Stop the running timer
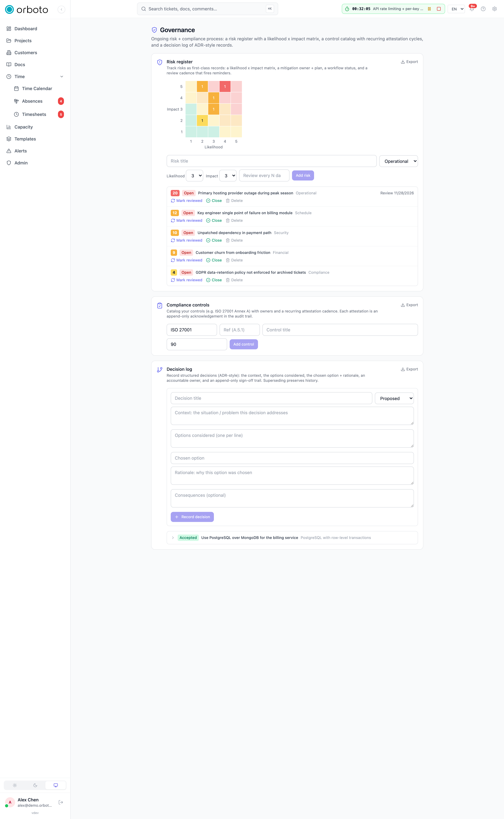The image size is (504, 819). (439, 9)
